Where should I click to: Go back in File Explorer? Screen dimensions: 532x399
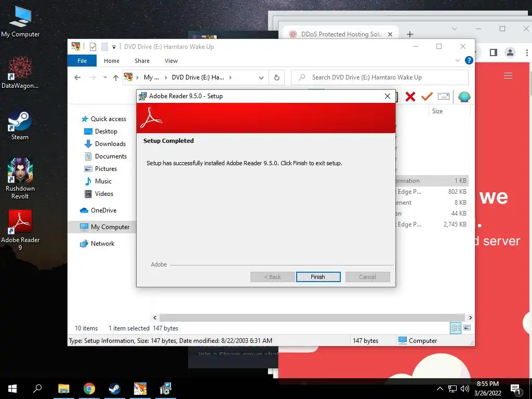click(77, 77)
